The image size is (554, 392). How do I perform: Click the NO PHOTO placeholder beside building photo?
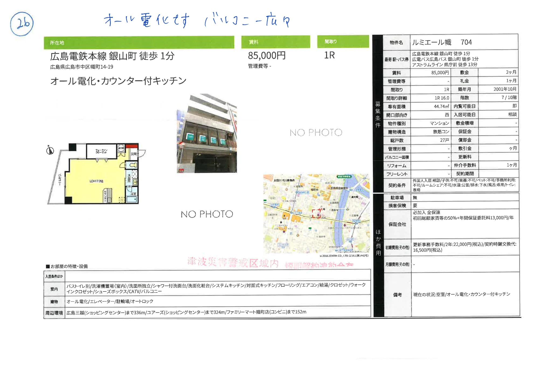(x=316, y=132)
